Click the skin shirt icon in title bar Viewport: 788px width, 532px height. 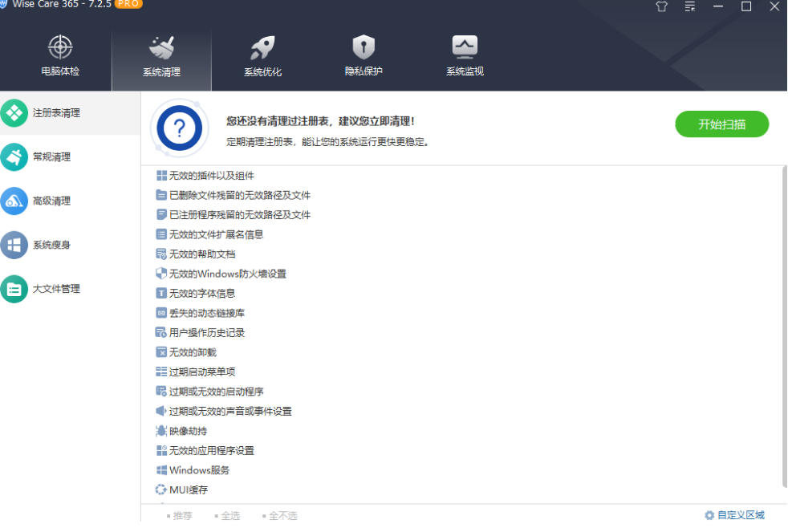point(661,6)
